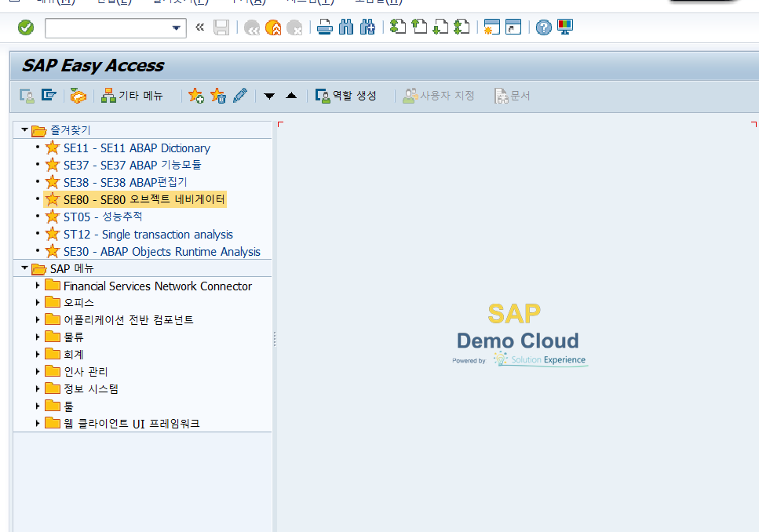Screen dimensions: 759x532
Task: Expand 웹 클라이언트 UI 프레임워크 folder
Action: (37, 423)
